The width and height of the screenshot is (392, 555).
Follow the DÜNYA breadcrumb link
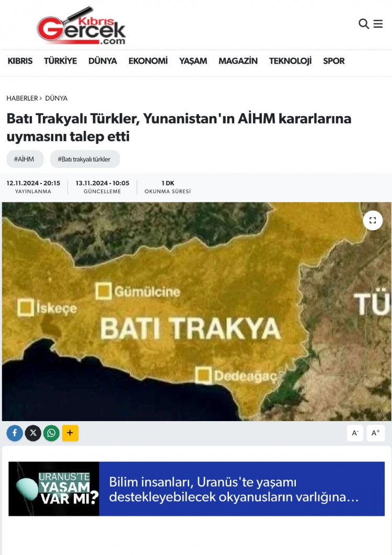(56, 98)
